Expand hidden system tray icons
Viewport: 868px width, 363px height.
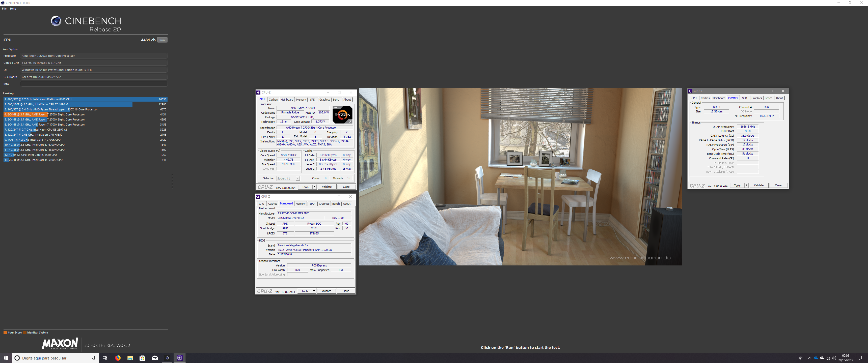click(809, 358)
